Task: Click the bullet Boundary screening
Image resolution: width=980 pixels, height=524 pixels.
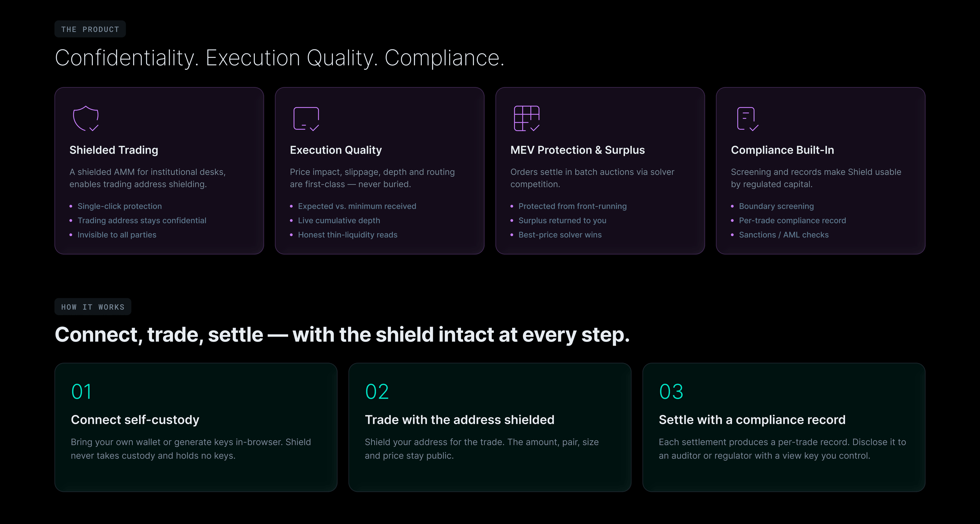Action: click(x=776, y=206)
